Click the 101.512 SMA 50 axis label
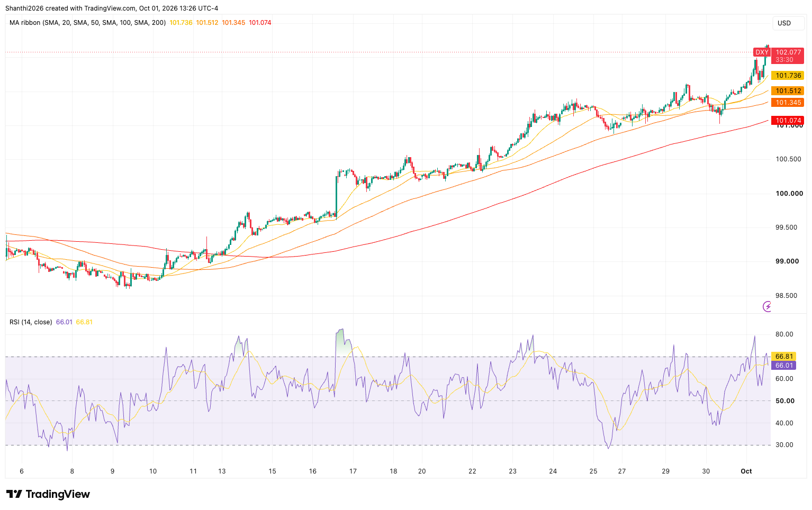The width and height of the screenshot is (812, 510). [788, 91]
